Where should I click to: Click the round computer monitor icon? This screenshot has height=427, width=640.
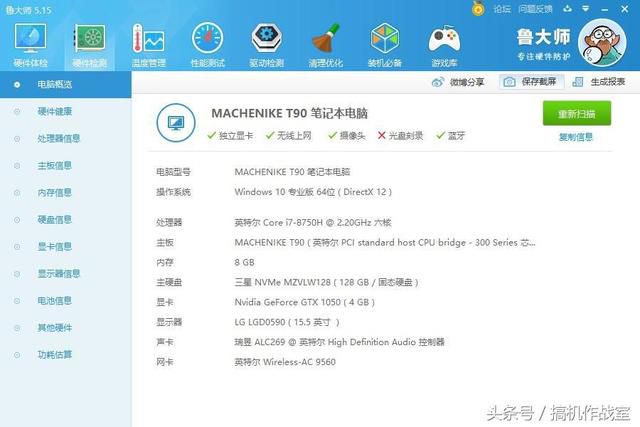(176, 122)
